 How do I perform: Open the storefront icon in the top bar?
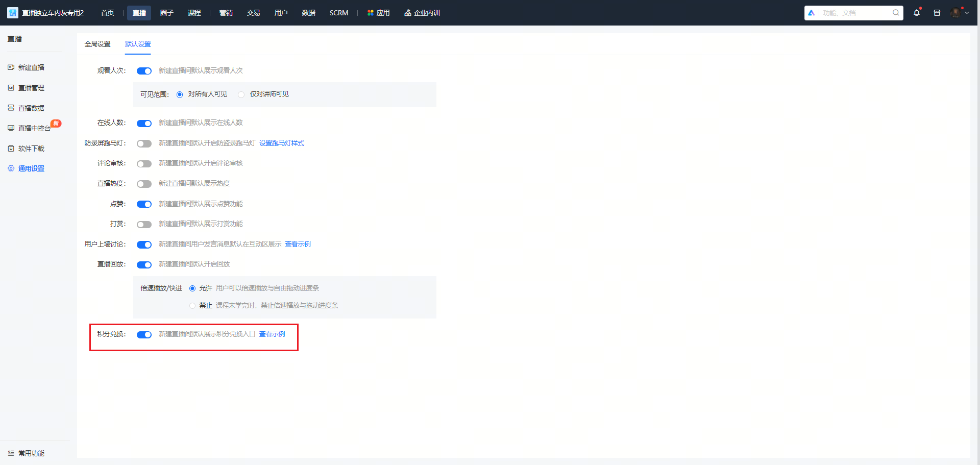coord(937,13)
